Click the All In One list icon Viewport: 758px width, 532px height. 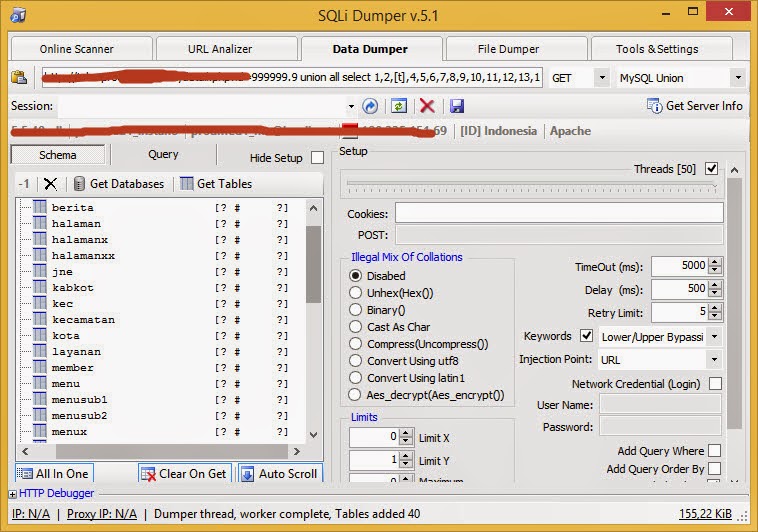[x=25, y=473]
